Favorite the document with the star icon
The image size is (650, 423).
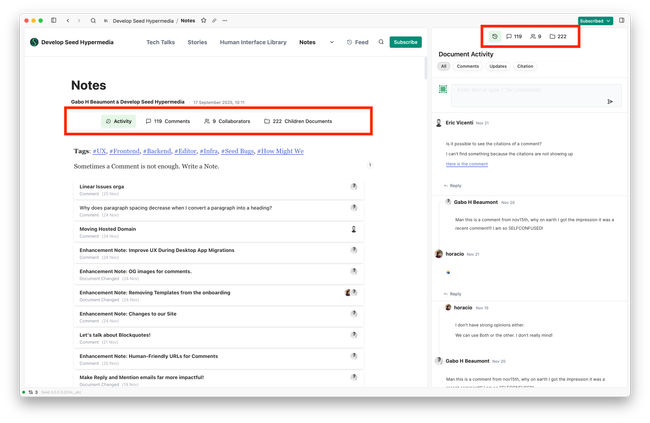pos(203,20)
